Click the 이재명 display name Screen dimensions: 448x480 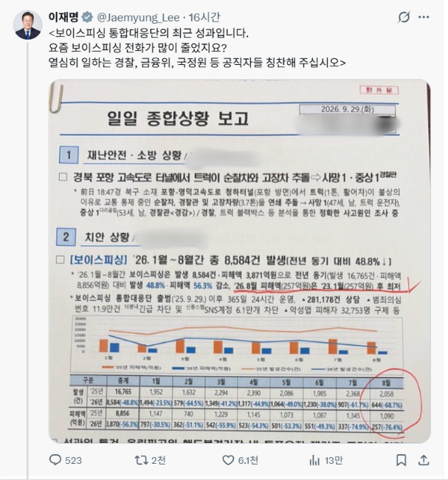63,17
